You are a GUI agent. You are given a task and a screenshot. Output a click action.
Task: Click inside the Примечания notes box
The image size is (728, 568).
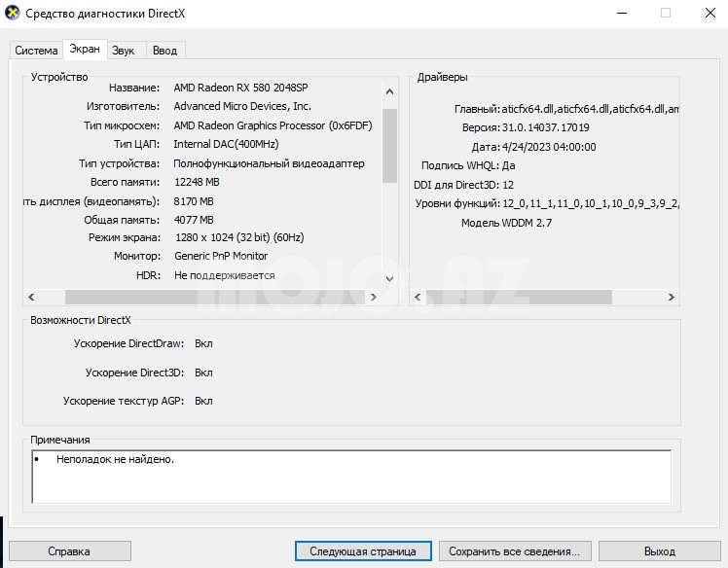click(x=350, y=477)
